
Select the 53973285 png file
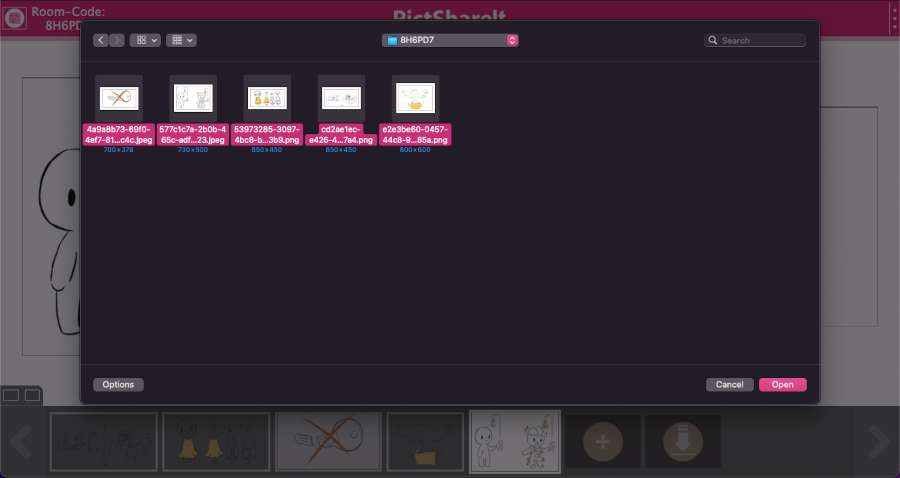pyautogui.click(x=267, y=98)
